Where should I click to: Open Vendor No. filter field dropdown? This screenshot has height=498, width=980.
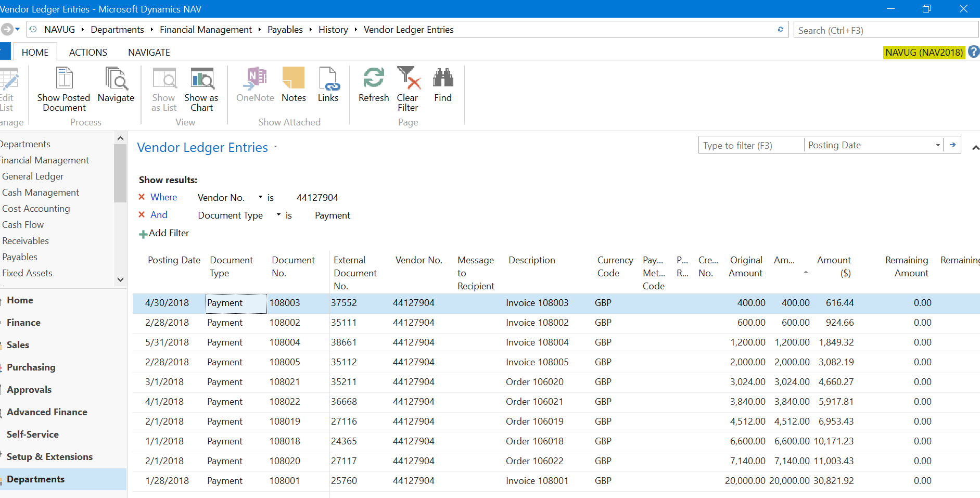coord(260,198)
